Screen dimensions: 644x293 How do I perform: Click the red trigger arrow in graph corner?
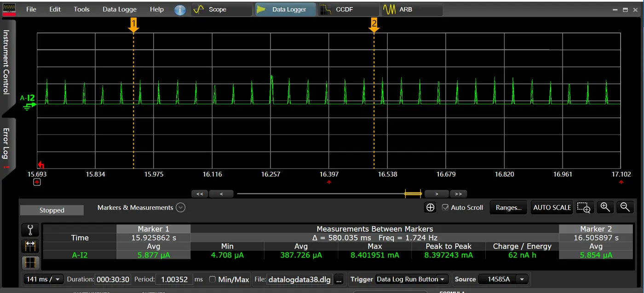41,164
